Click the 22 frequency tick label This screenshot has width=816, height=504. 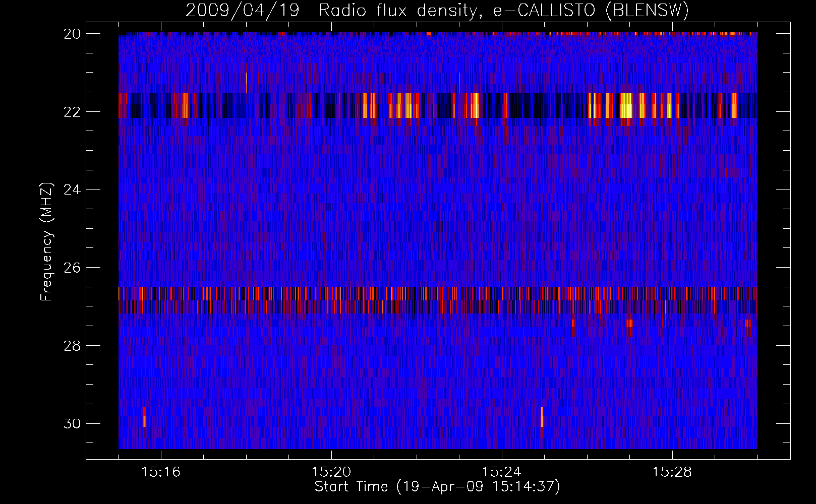pyautogui.click(x=72, y=112)
